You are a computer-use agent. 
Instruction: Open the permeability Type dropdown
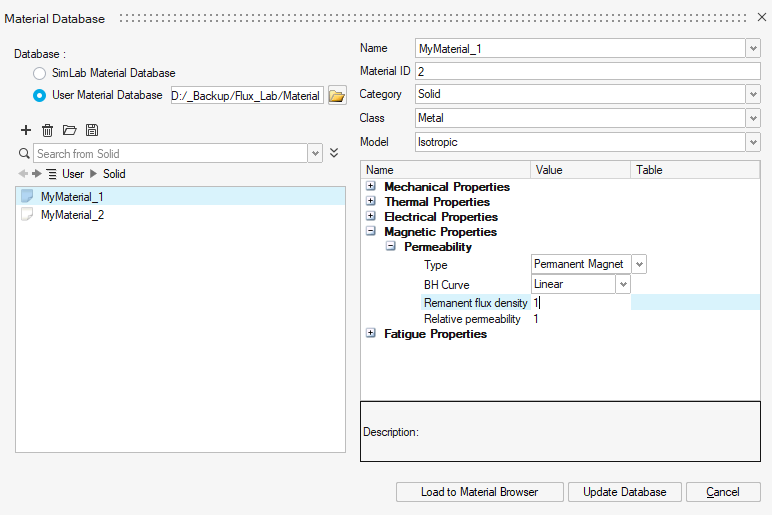click(x=639, y=264)
